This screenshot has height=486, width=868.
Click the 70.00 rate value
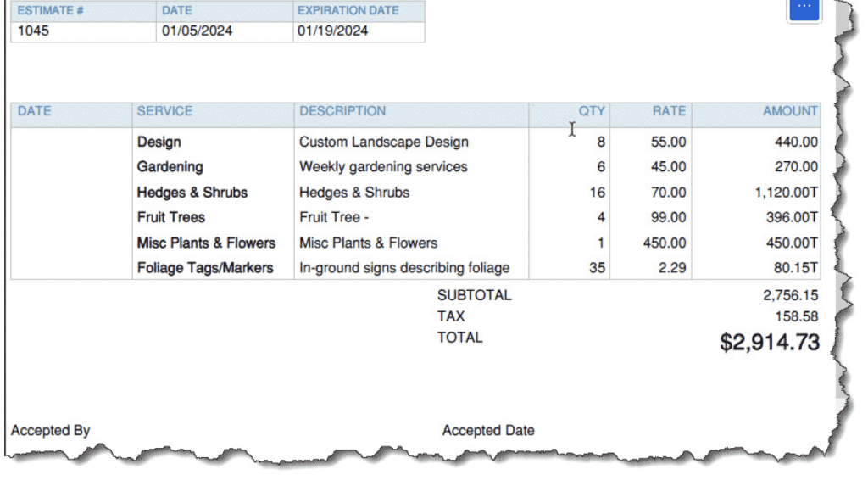(668, 193)
